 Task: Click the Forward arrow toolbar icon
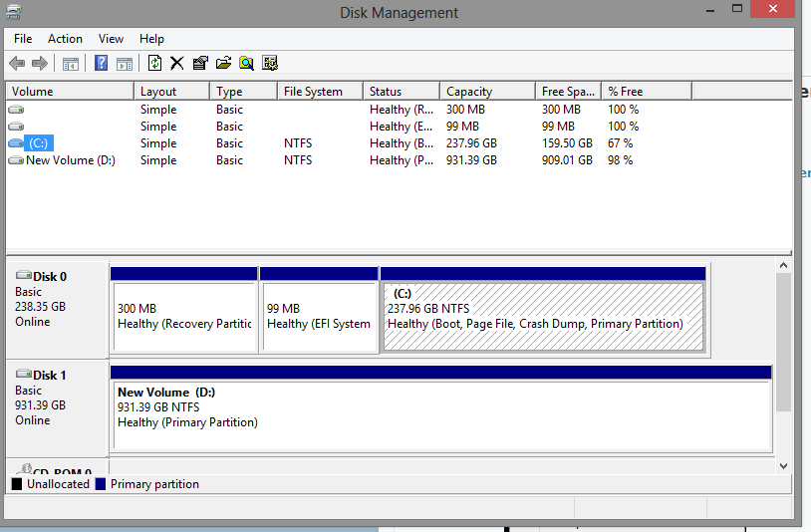click(x=39, y=64)
